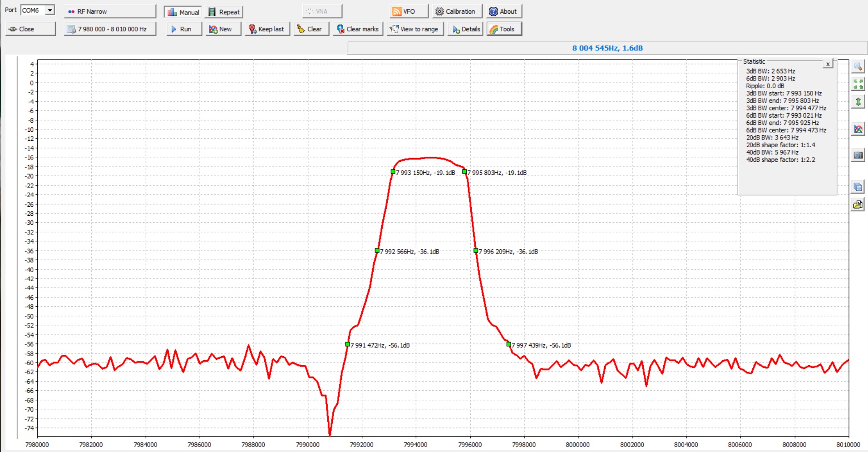Click the open folder document icon

point(858,205)
